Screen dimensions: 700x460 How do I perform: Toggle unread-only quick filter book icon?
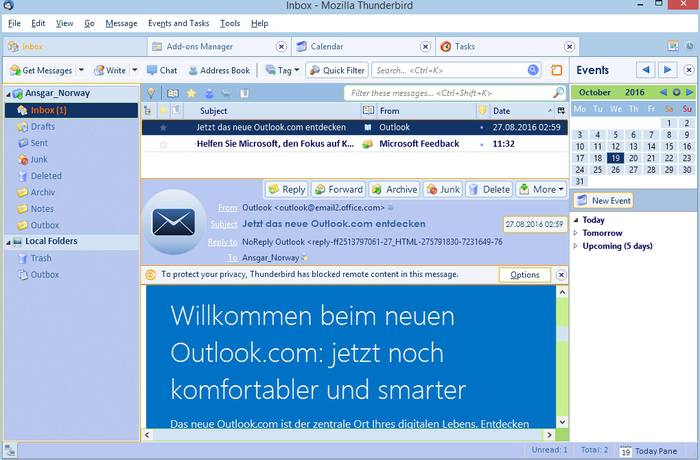[173, 93]
